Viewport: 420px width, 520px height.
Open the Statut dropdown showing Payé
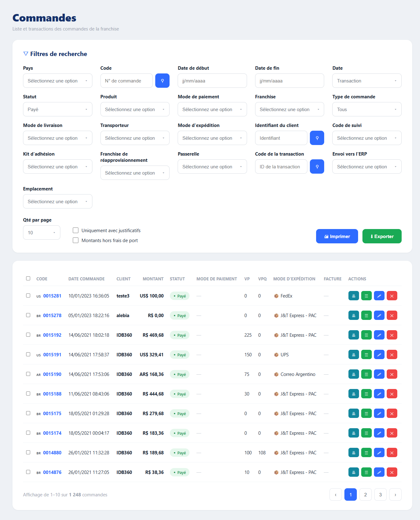coord(58,109)
